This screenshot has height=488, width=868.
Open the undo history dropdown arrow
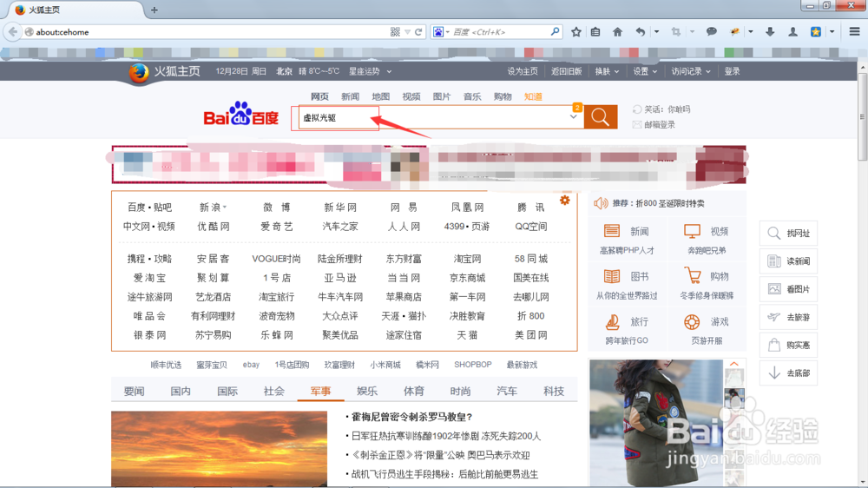coord(656,32)
